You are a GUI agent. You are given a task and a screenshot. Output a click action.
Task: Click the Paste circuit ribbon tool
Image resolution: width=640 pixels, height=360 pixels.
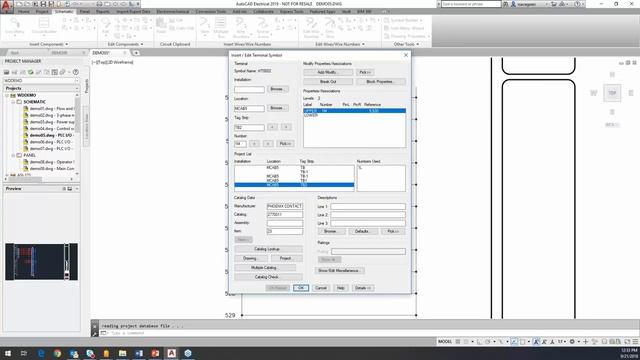coord(161,26)
